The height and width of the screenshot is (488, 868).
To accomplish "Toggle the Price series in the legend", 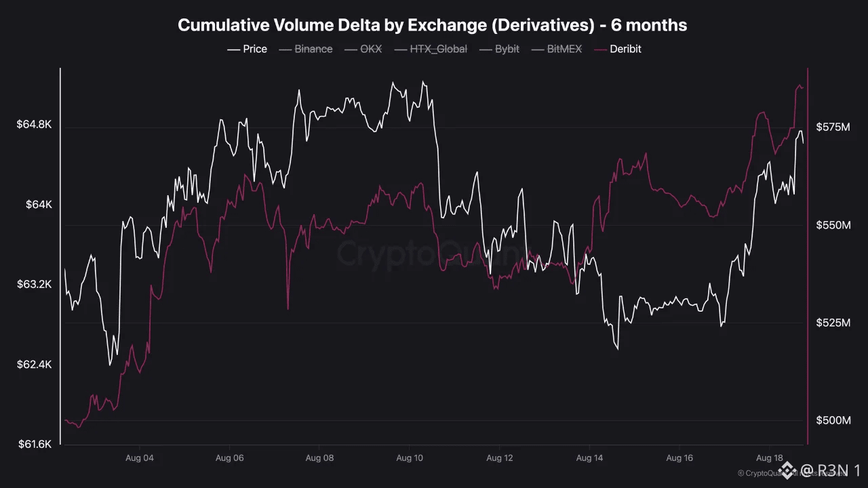I will (246, 49).
